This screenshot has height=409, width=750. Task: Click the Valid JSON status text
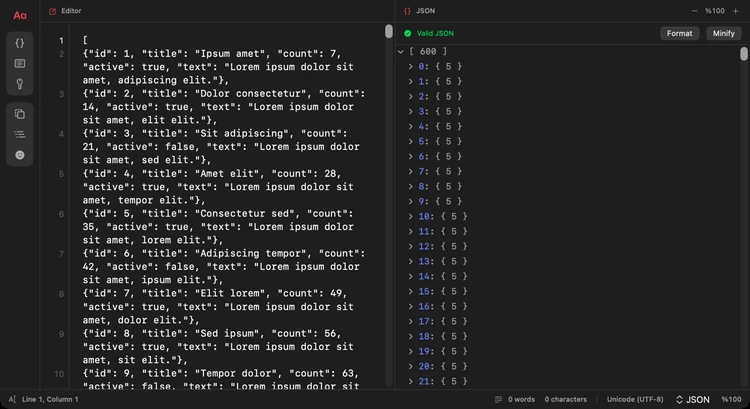click(x=435, y=33)
